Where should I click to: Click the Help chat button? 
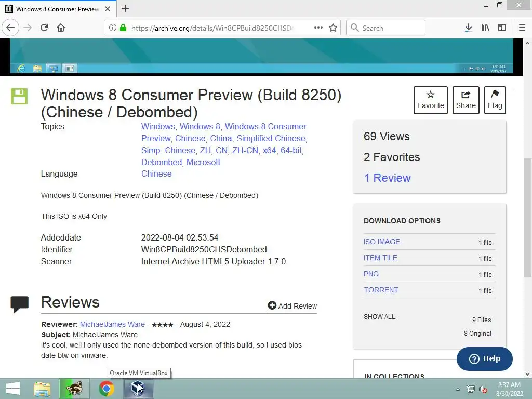point(485,358)
